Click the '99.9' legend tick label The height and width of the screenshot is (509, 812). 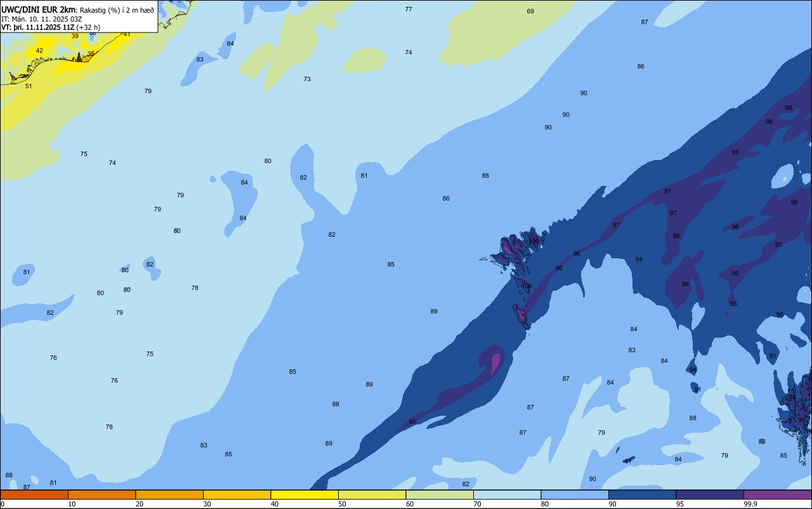750,504
